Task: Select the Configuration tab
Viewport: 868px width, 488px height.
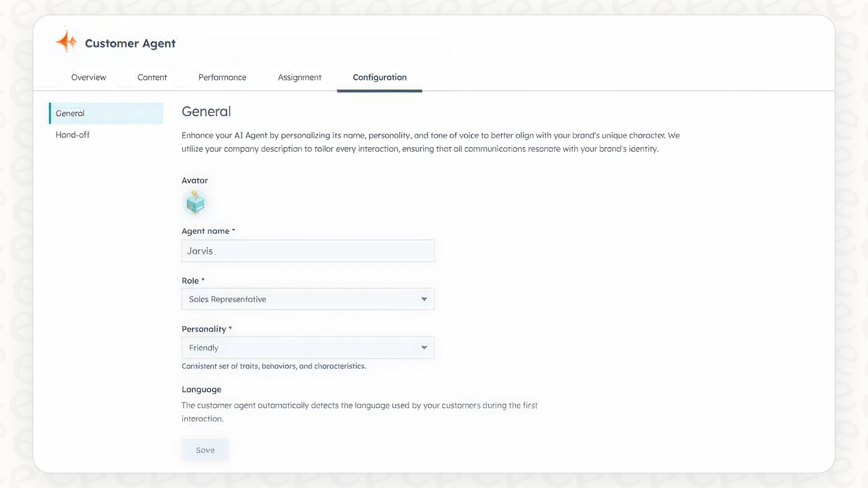Action: 379,77
